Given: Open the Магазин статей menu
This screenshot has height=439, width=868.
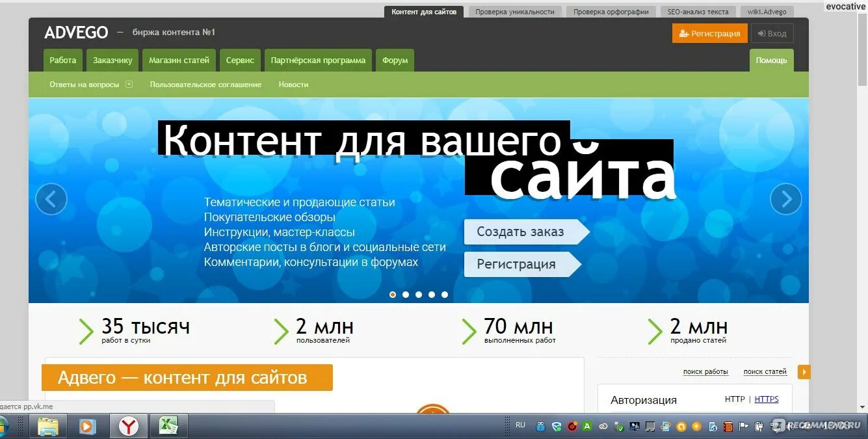Looking at the screenshot, I should pyautogui.click(x=179, y=60).
